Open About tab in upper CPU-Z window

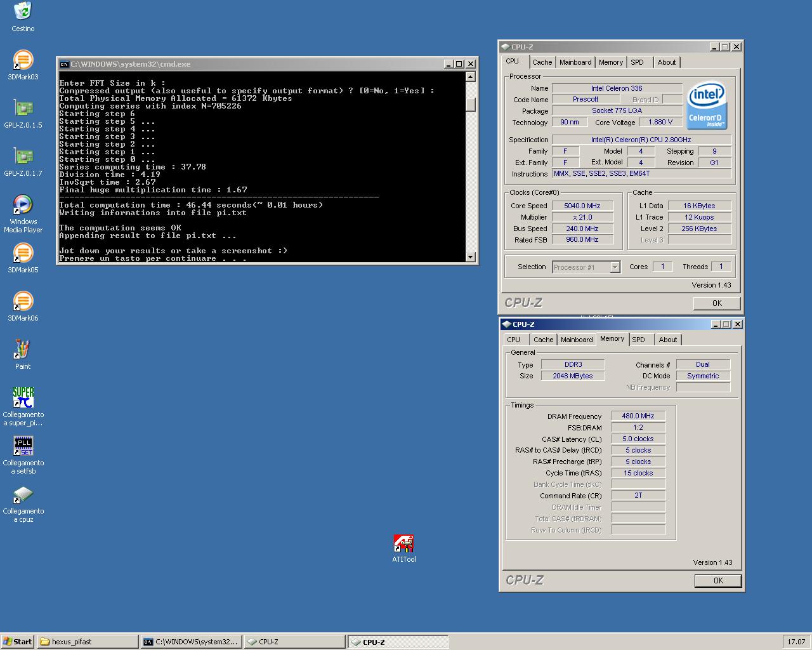click(667, 62)
